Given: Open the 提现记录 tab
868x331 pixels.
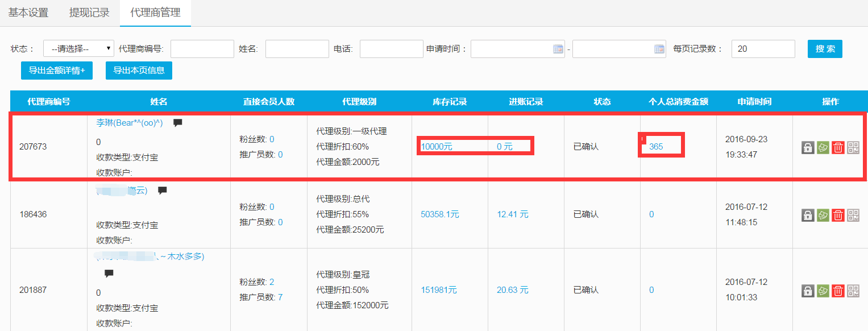Looking at the screenshot, I should 89,13.
